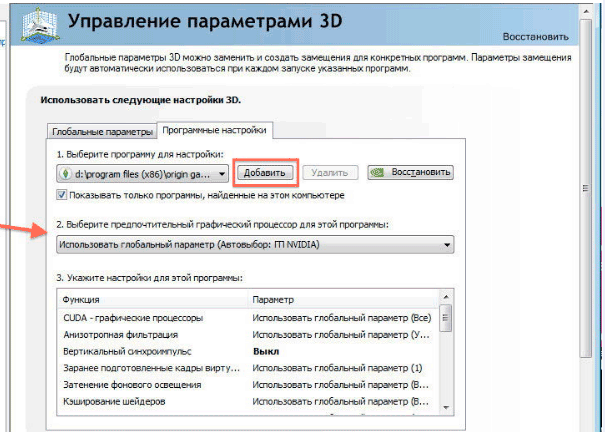Click the main window scroll-up arrow
Image resolution: width=605 pixels, height=432 pixels.
(586, 12)
